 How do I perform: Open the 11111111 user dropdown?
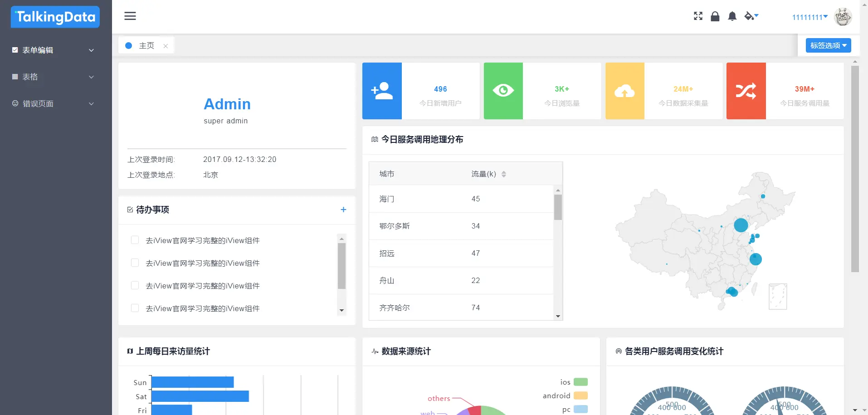click(x=810, y=17)
